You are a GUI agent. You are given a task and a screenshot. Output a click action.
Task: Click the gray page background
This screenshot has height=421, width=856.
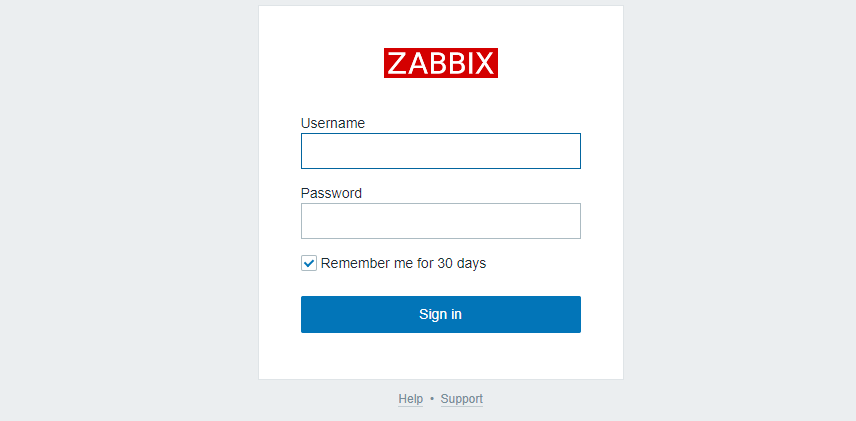click(x=120, y=200)
